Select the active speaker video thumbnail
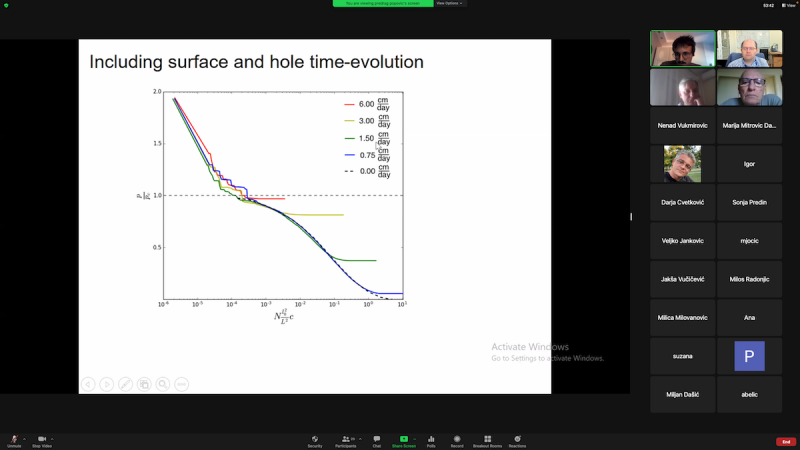This screenshot has width=800, height=450. coord(683,48)
